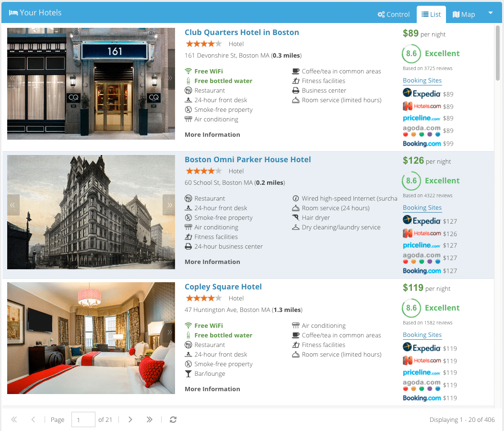
Task: Open Copley Square Hotel title link
Action: click(223, 287)
